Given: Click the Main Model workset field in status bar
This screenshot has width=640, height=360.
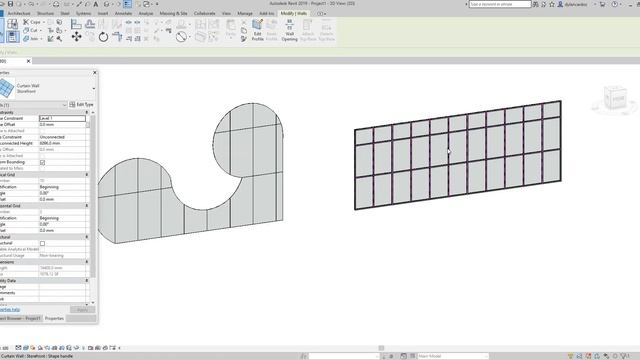Looking at the screenshot, I should pos(453,356).
